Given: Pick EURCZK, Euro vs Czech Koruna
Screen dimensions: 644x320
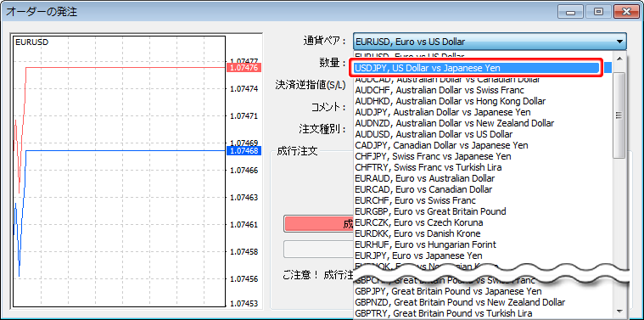Looking at the screenshot, I should pos(483,222).
